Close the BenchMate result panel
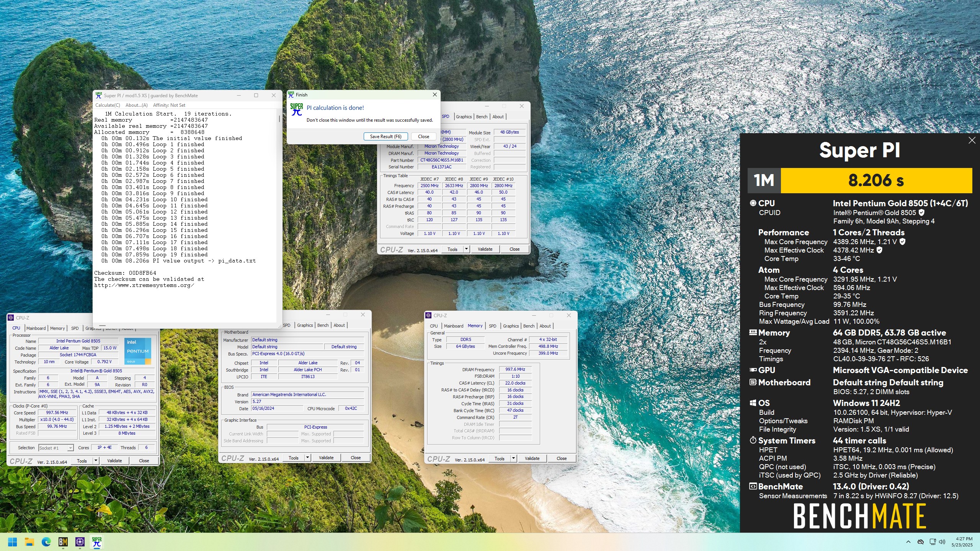Image resolution: width=980 pixels, height=551 pixels. point(972,140)
